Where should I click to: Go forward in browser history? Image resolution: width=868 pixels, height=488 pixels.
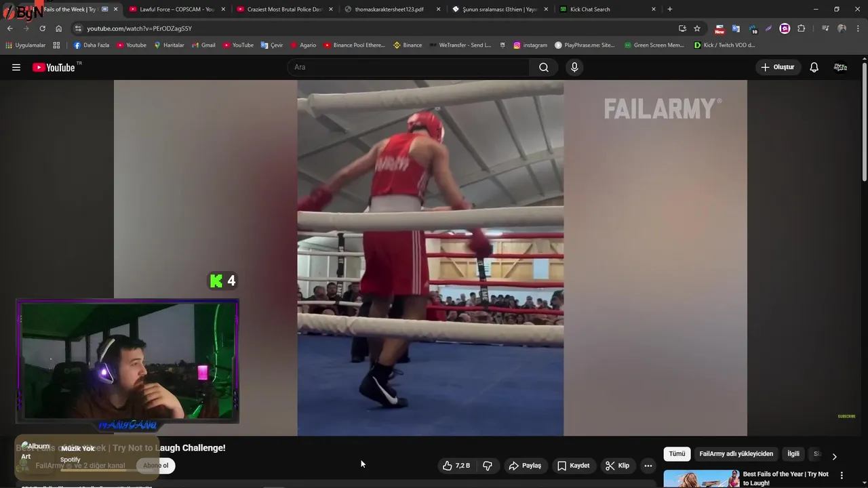26,28
